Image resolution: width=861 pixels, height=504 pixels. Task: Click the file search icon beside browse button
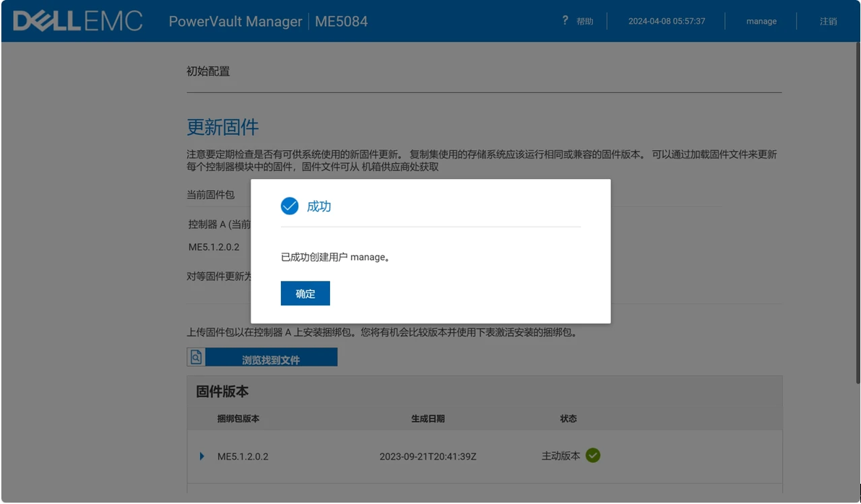pyautogui.click(x=196, y=357)
